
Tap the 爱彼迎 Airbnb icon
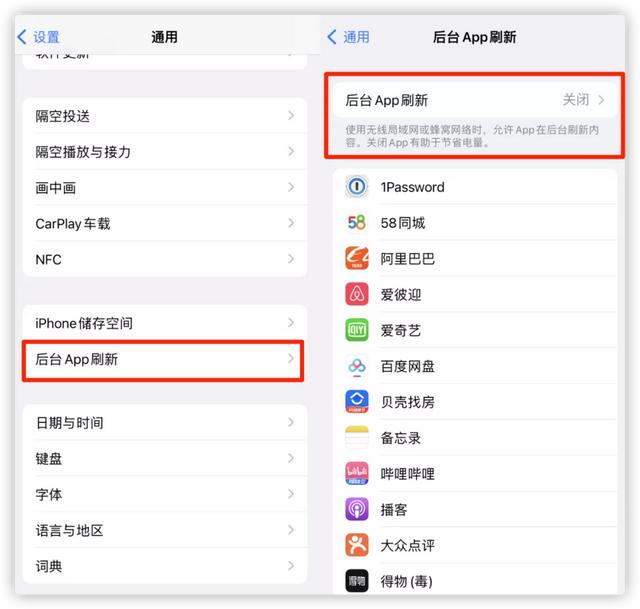357,294
